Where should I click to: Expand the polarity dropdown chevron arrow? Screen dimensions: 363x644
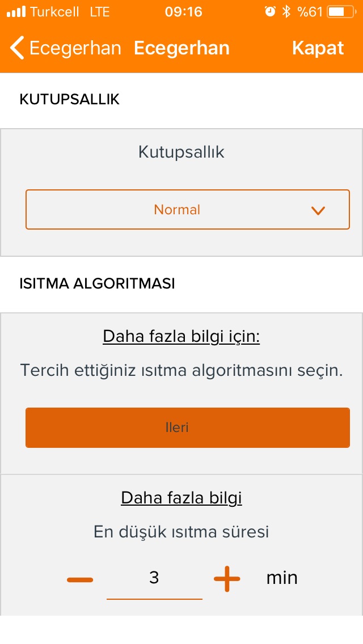click(318, 211)
